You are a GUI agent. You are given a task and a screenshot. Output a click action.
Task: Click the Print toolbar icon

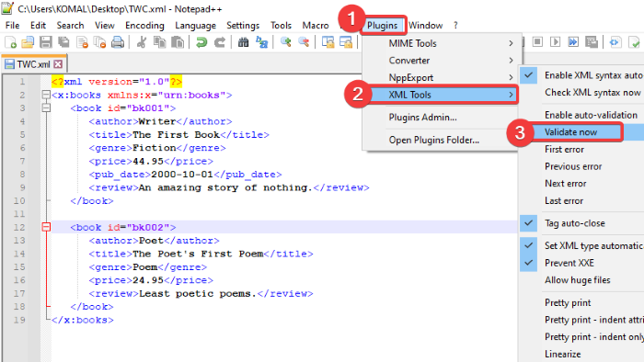(x=118, y=42)
